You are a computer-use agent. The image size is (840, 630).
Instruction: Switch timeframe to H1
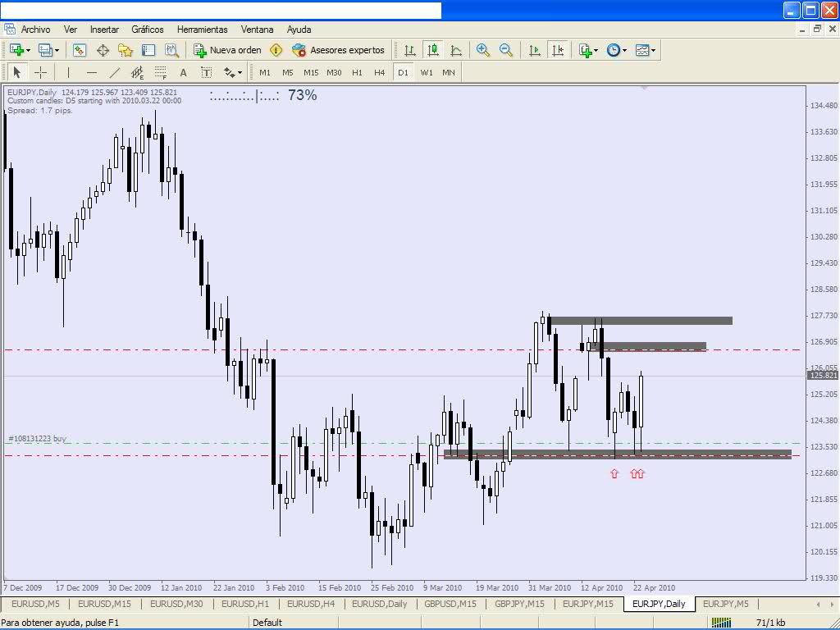pyautogui.click(x=357, y=72)
